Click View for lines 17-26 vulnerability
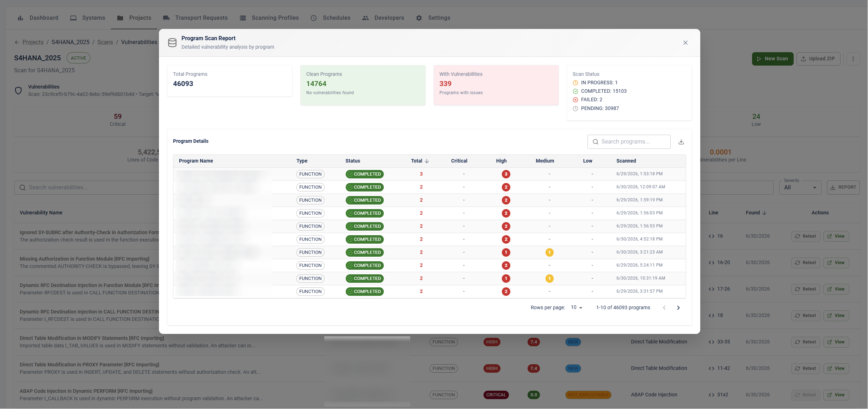Screen dimensions: 868x409 836,289
